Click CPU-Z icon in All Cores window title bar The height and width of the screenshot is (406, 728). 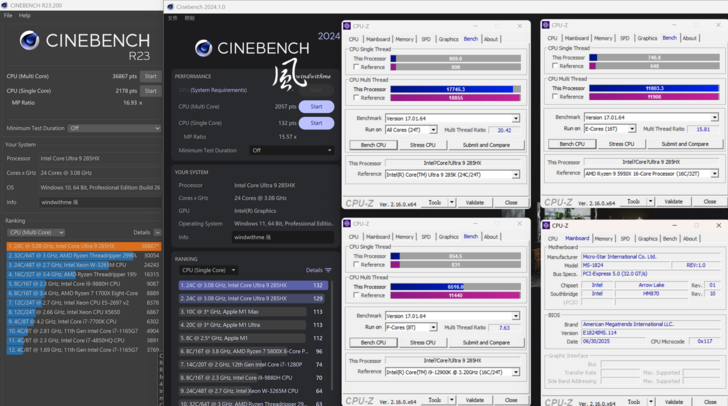pos(347,26)
